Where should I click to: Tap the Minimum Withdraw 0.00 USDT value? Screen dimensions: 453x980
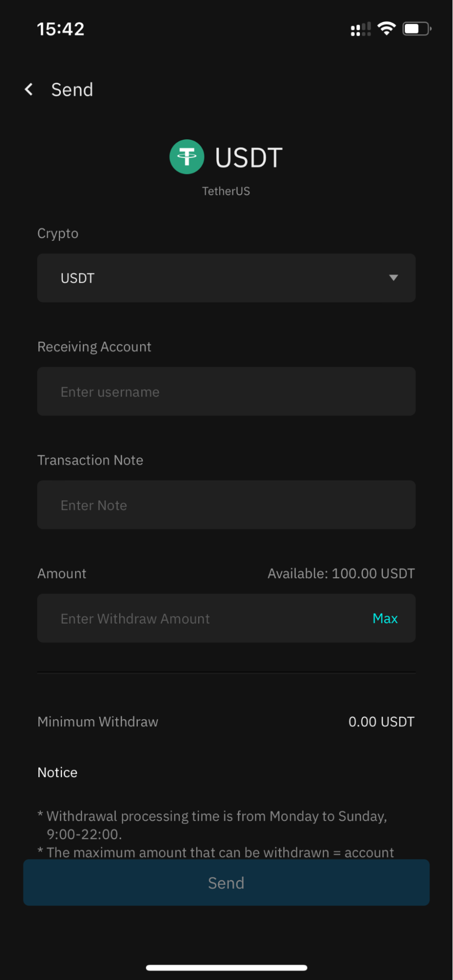pyautogui.click(x=381, y=722)
